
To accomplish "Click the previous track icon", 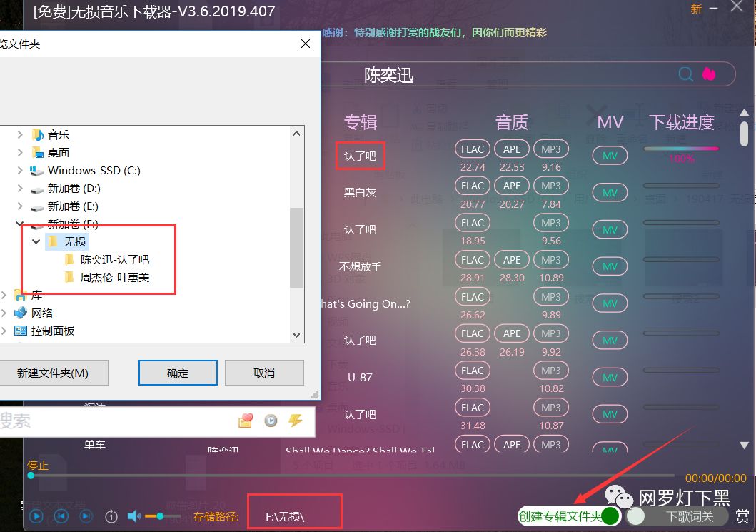I will pyautogui.click(x=61, y=516).
